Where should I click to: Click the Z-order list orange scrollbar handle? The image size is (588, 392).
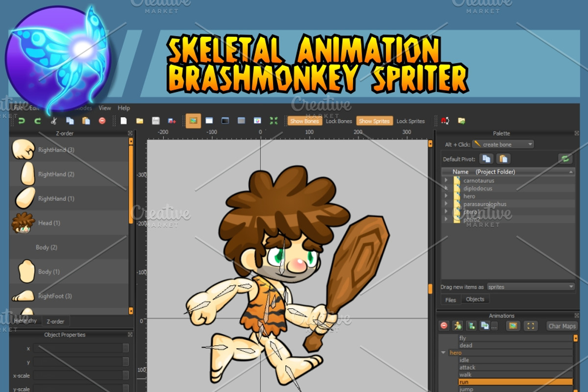point(131,184)
